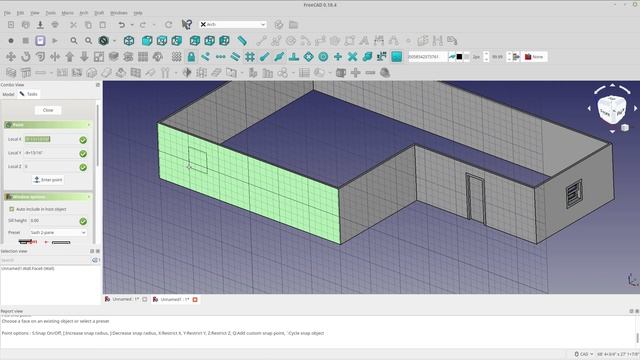Click the Arch Wall tool icon

11,73
